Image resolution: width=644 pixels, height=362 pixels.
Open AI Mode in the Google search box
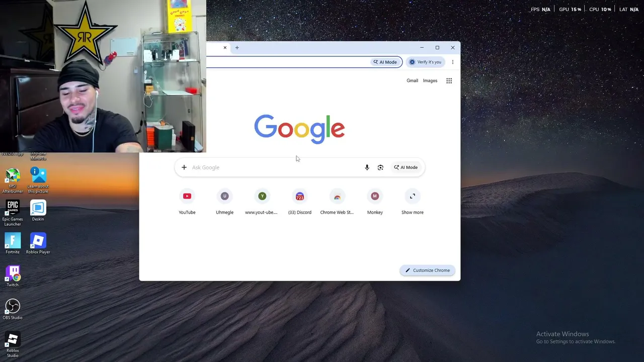[406, 167]
